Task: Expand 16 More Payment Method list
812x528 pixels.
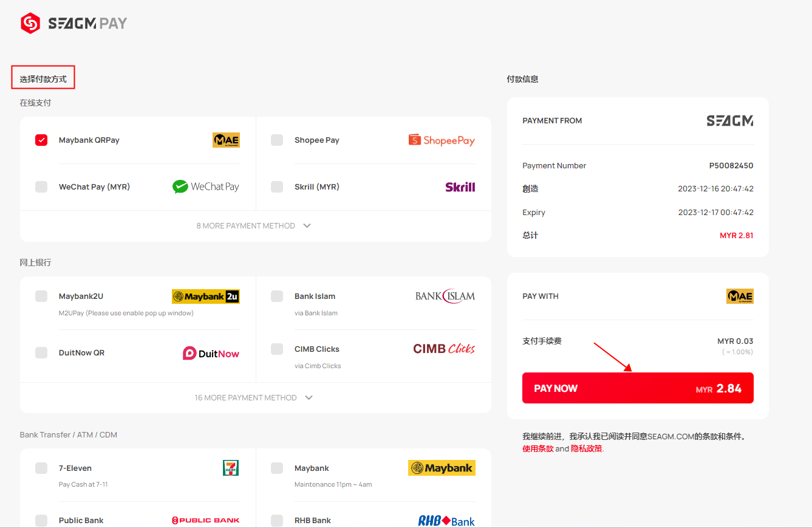Action: [254, 398]
